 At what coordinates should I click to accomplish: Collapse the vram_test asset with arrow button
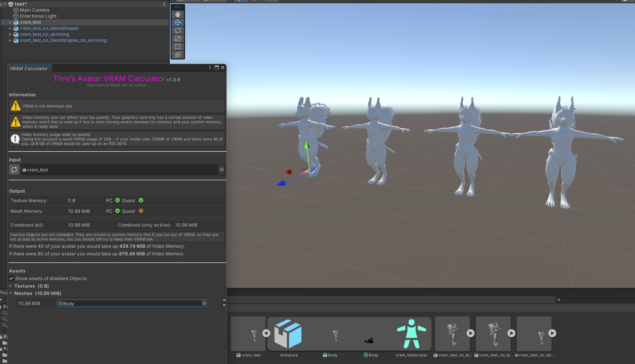coord(266,333)
